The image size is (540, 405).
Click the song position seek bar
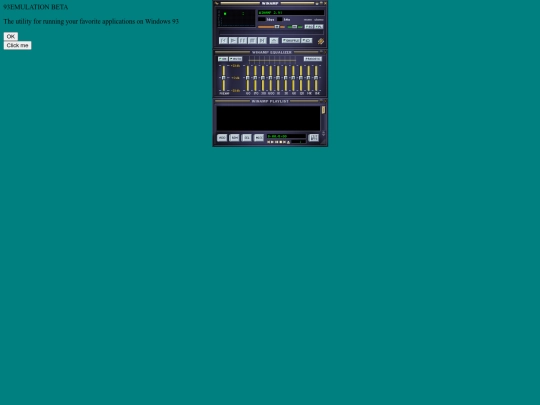271,32
